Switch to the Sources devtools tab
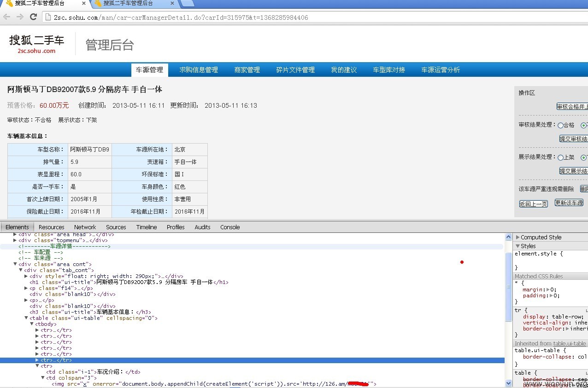588x388 pixels. [x=116, y=227]
